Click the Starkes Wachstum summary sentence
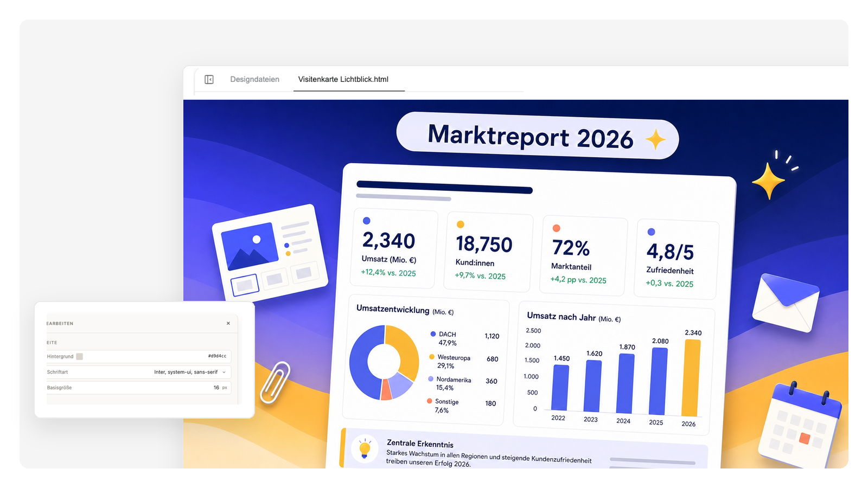 point(488,459)
